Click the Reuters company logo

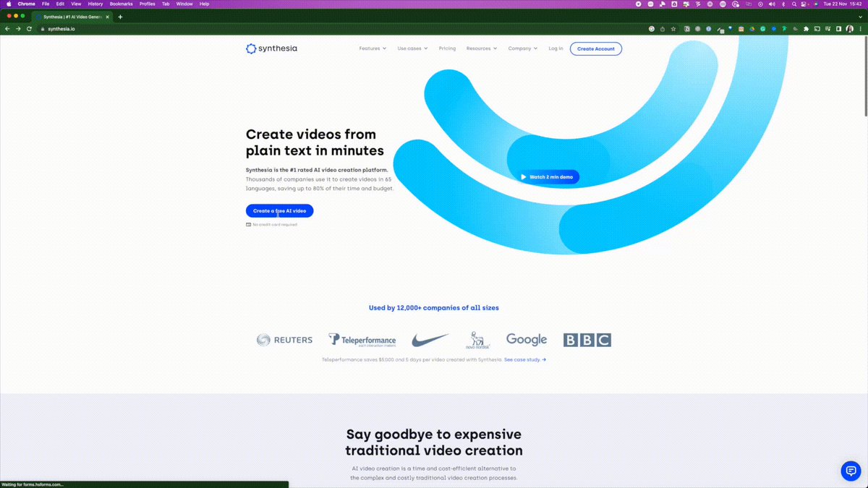tap(284, 340)
